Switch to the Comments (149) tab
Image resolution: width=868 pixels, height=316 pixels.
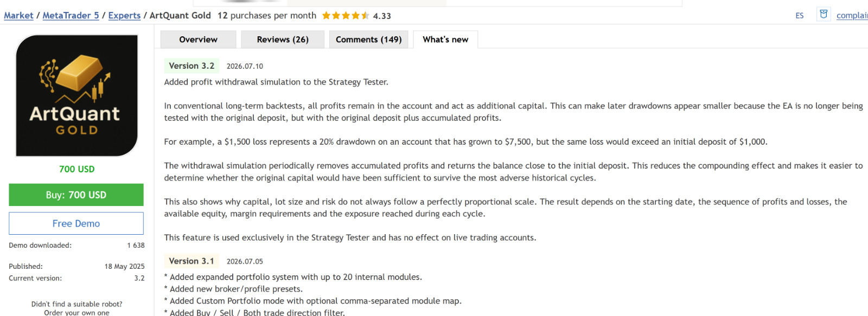(x=368, y=40)
